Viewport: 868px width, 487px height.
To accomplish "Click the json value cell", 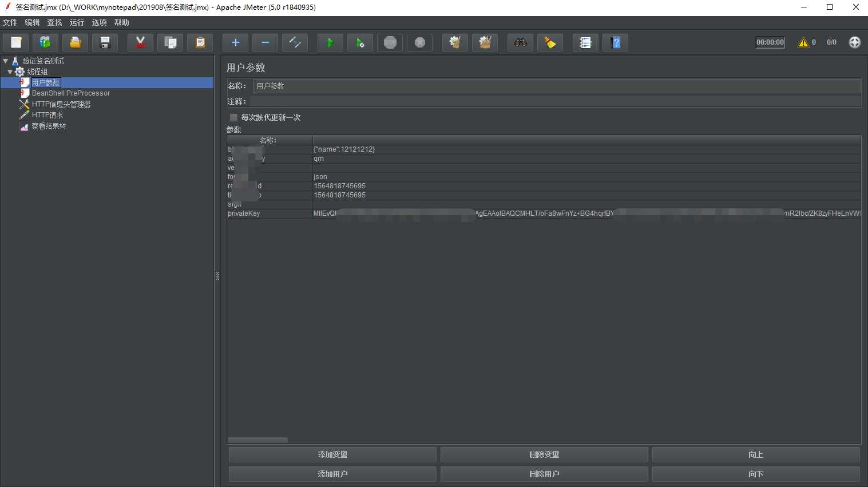I will tap(586, 177).
